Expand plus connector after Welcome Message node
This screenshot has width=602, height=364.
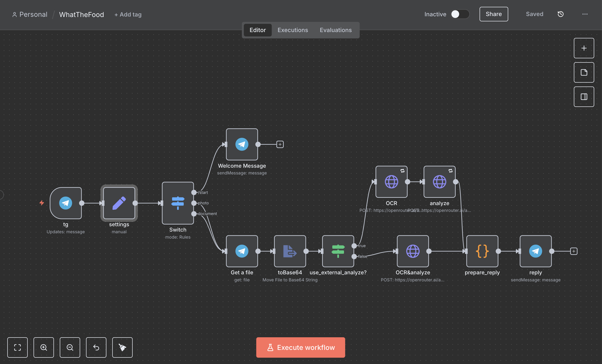(x=280, y=144)
